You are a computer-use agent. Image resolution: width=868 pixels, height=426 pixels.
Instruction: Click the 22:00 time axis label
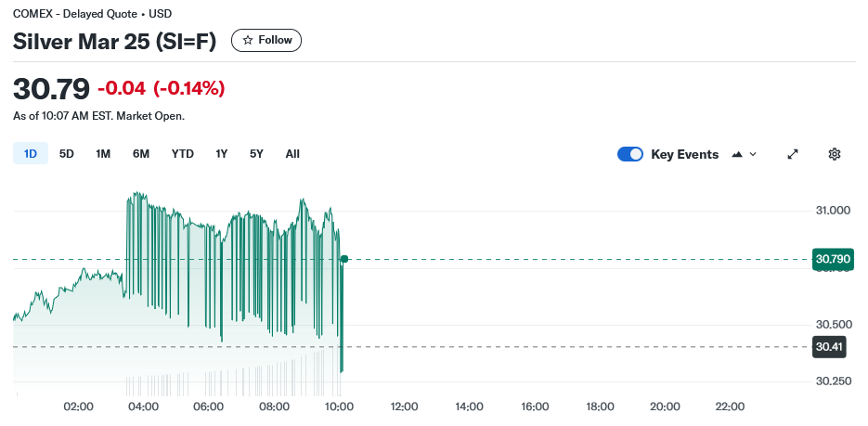pos(731,407)
